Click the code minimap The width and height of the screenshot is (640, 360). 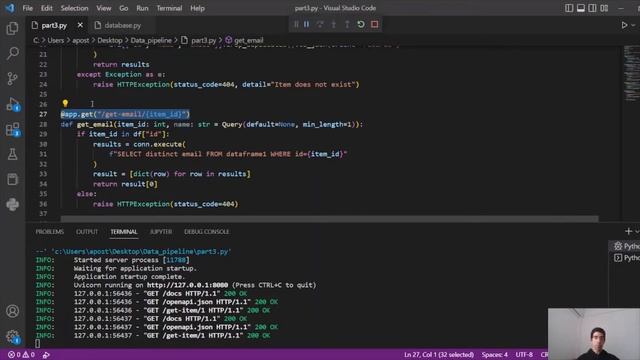(x=631, y=73)
